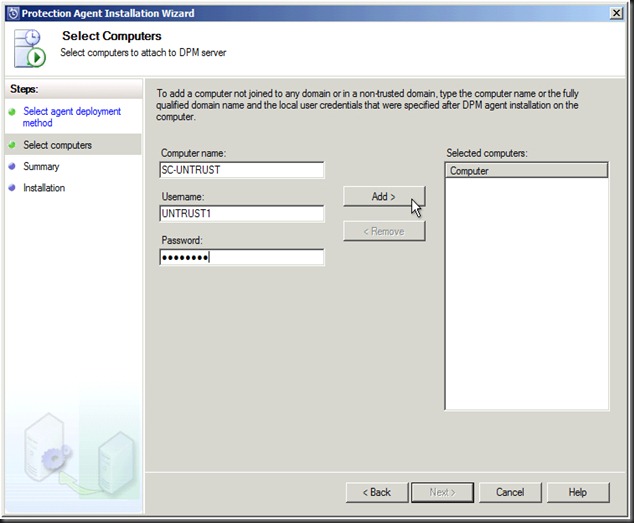Focus the Computer name field
Image resolution: width=634 pixels, height=523 pixels.
click(242, 170)
